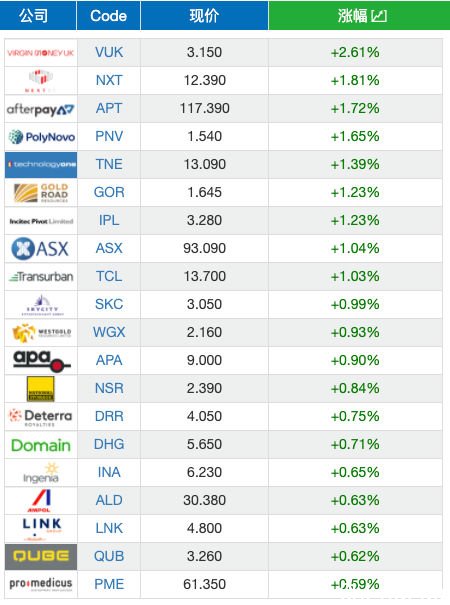Viewport: 450px width, 605px height.
Task: Open the VUK stock code link
Action: point(109,52)
